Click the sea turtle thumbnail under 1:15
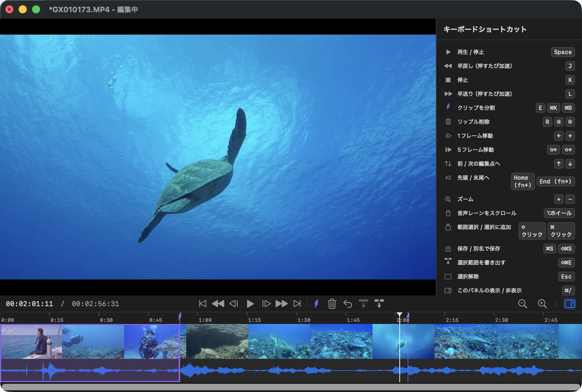 tap(279, 342)
